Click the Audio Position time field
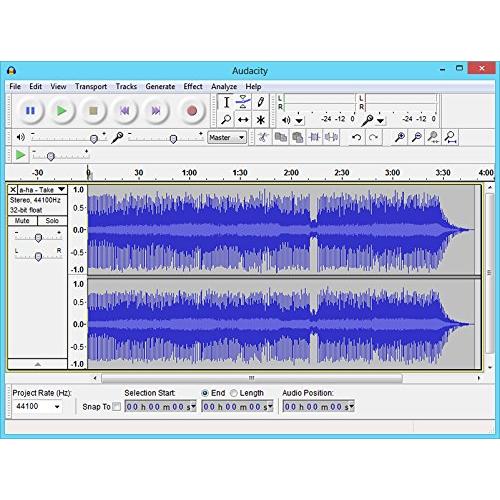Viewport: 500px width, 500px height. click(318, 406)
